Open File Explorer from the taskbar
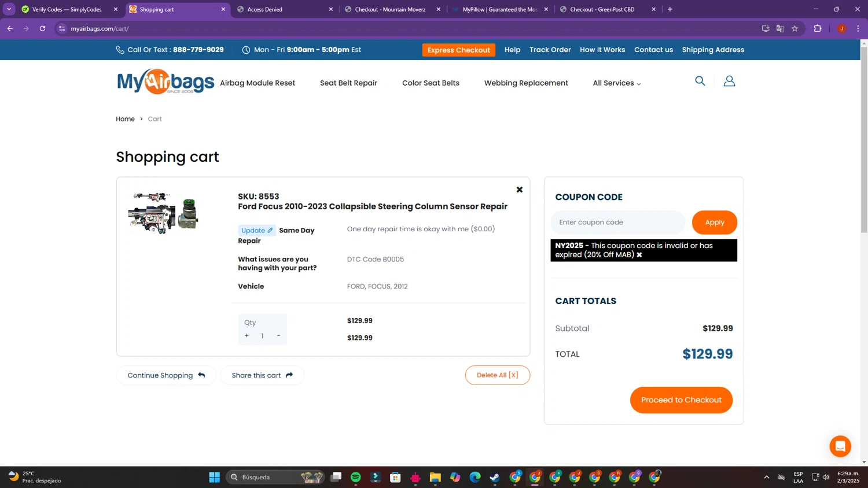This screenshot has height=488, width=868. 435,477
